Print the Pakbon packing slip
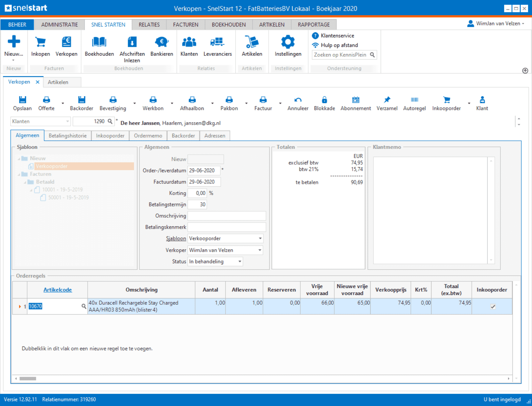Screen dimensions: 532x406 229,100
